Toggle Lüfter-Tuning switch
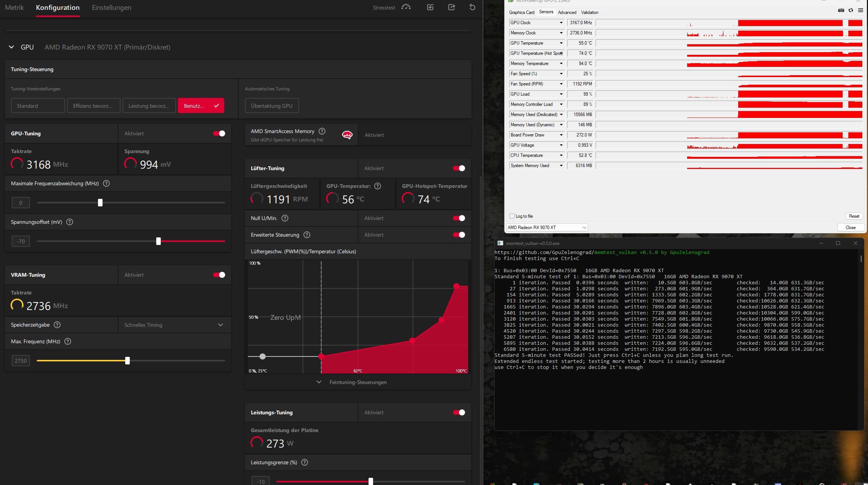 (459, 168)
